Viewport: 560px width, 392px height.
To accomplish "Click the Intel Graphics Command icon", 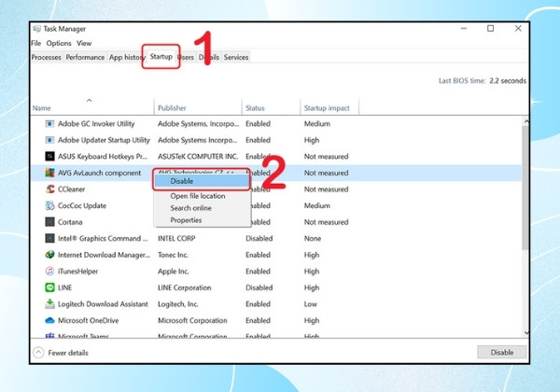I will point(49,239).
